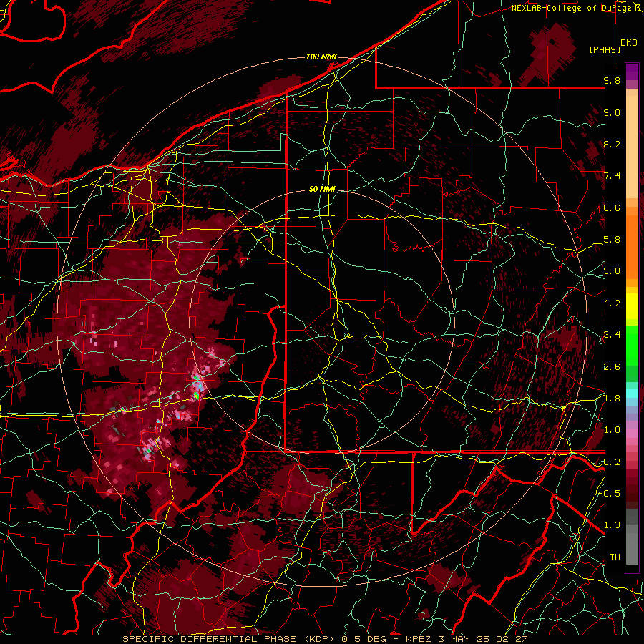
Task: Click the "[PHAS]" units label
Action: [x=605, y=49]
